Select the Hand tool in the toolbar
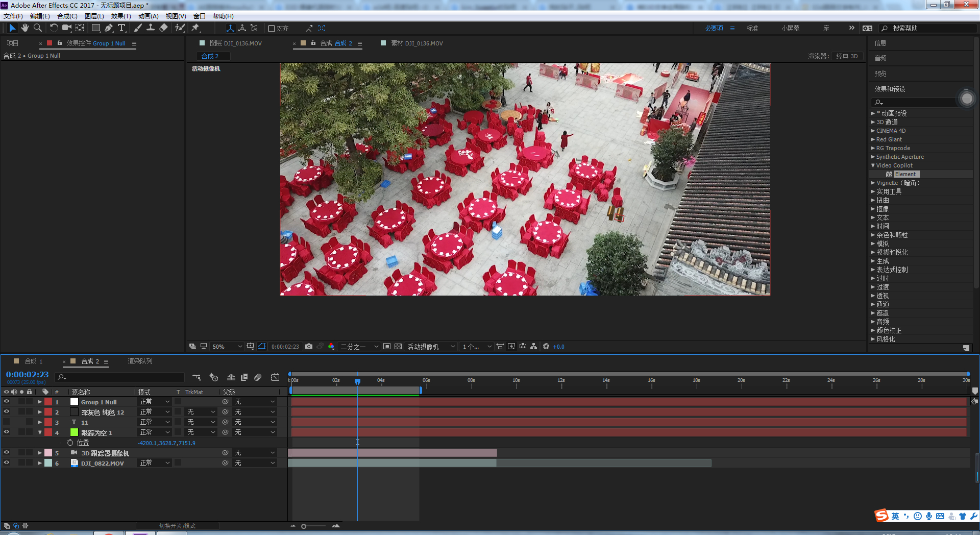 tap(24, 28)
